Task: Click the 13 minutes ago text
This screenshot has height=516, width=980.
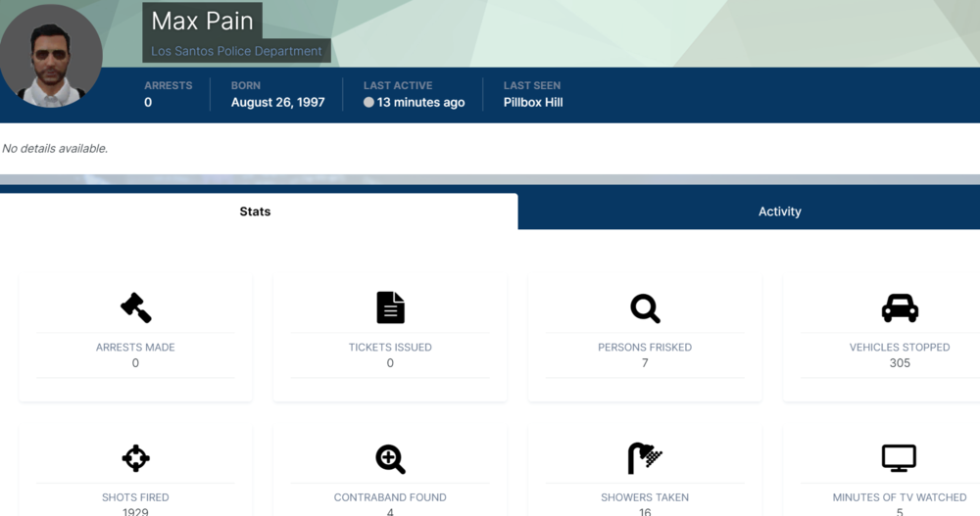Action: click(x=420, y=103)
